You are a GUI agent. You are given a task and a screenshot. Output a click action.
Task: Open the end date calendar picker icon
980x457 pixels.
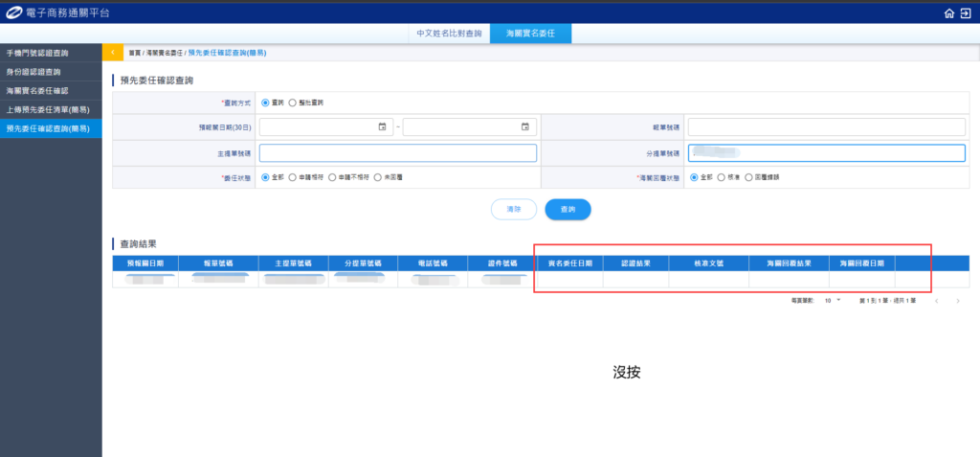[524, 126]
